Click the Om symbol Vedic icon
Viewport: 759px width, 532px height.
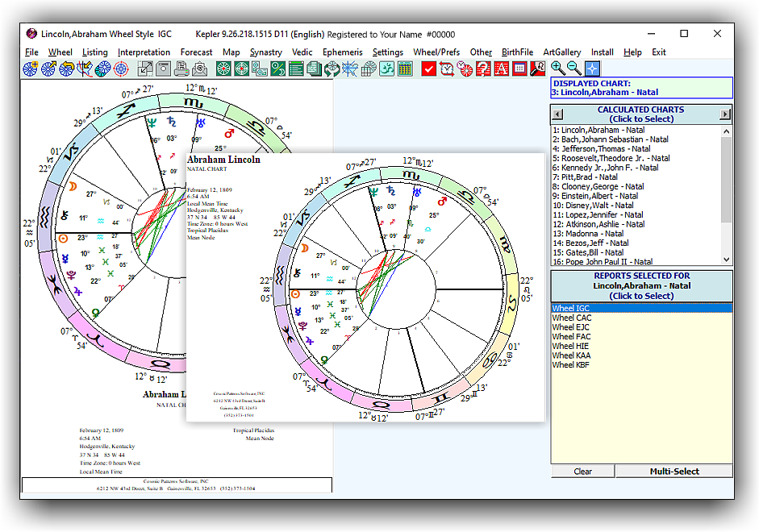386,69
